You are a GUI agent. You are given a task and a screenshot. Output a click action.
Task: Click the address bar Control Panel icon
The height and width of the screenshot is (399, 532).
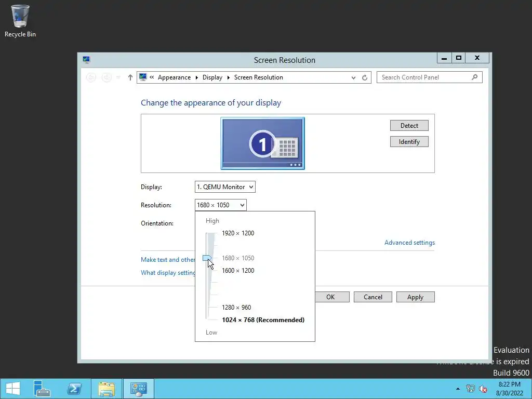[x=143, y=77]
